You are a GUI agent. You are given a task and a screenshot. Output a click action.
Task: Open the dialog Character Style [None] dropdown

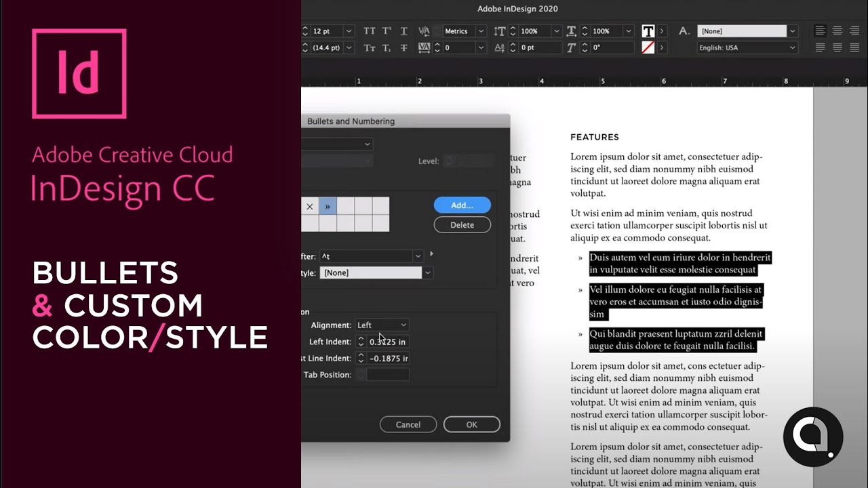[x=428, y=272]
